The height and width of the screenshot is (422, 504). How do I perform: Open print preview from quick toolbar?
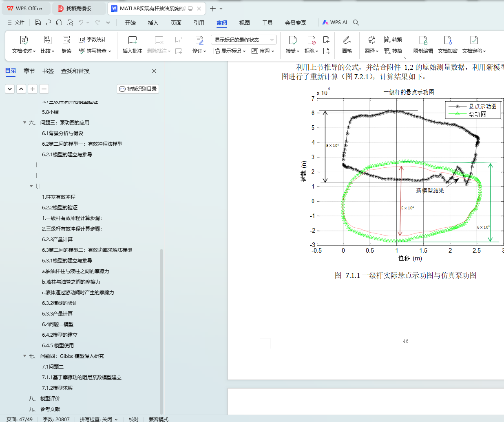click(70, 22)
